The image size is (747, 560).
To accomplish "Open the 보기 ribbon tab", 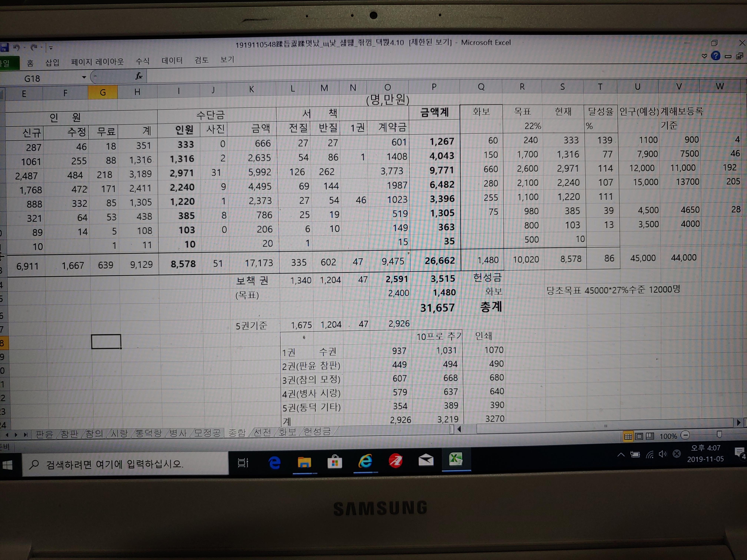I will point(227,59).
